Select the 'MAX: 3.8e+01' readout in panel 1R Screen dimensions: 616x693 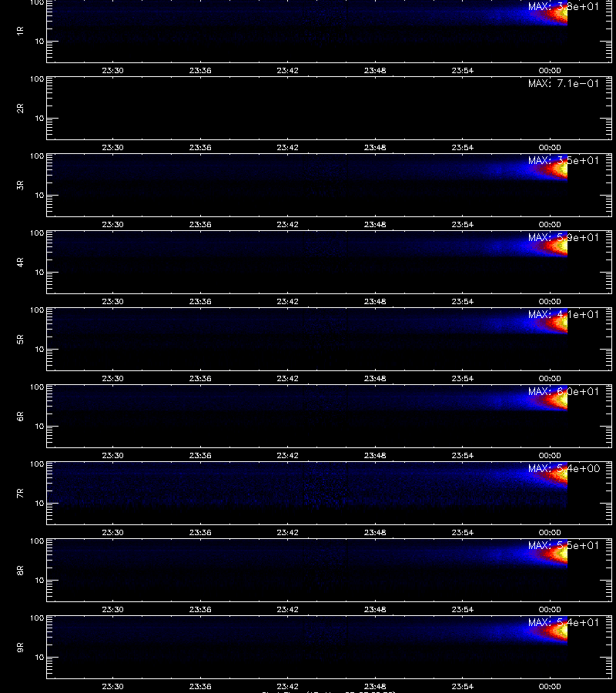pyautogui.click(x=564, y=7)
